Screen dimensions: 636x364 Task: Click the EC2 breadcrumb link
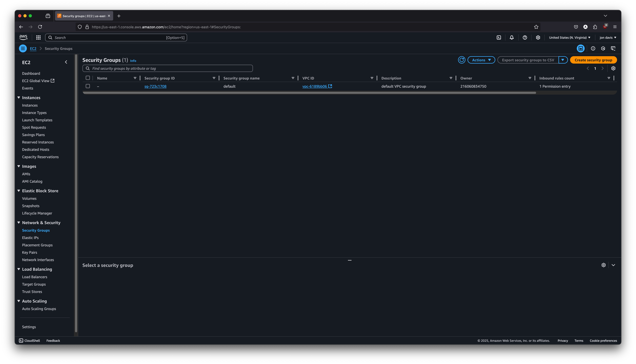coord(33,49)
